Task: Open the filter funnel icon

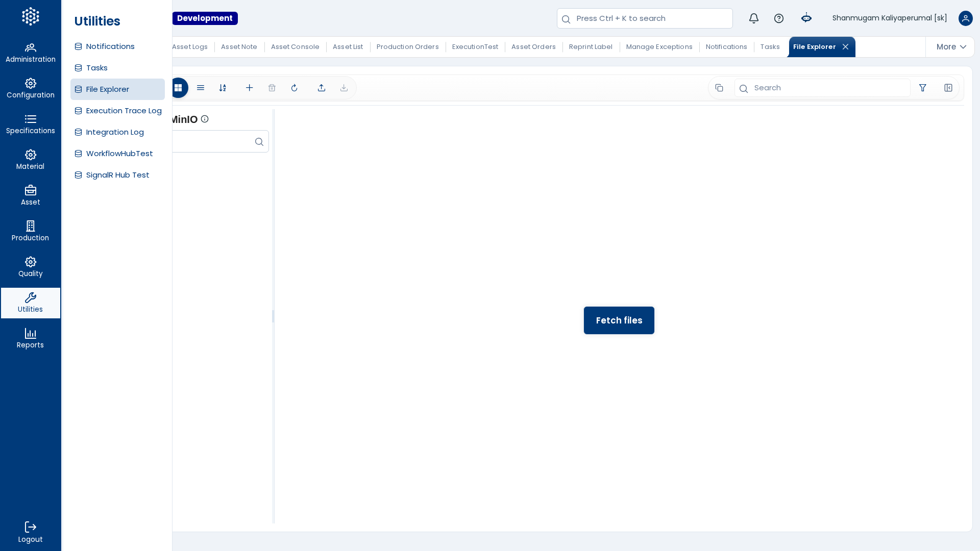Action: [x=923, y=88]
